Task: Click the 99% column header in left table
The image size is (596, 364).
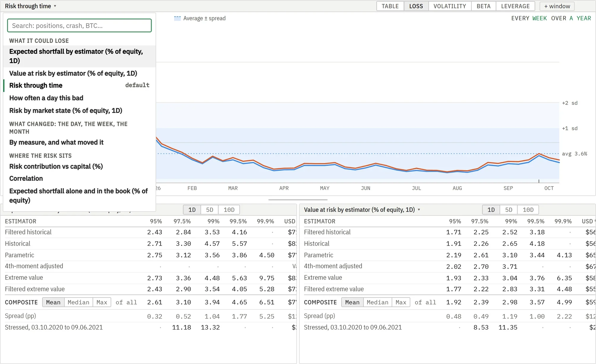Action: 213,221
